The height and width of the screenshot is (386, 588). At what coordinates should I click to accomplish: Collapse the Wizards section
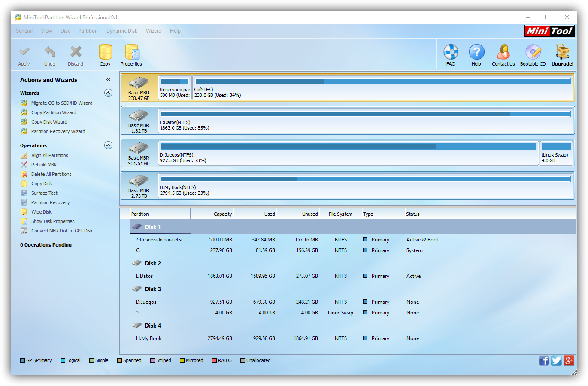point(108,93)
